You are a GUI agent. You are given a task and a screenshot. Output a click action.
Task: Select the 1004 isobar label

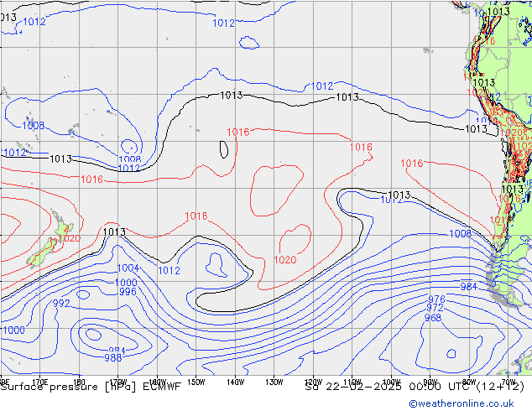128,268
